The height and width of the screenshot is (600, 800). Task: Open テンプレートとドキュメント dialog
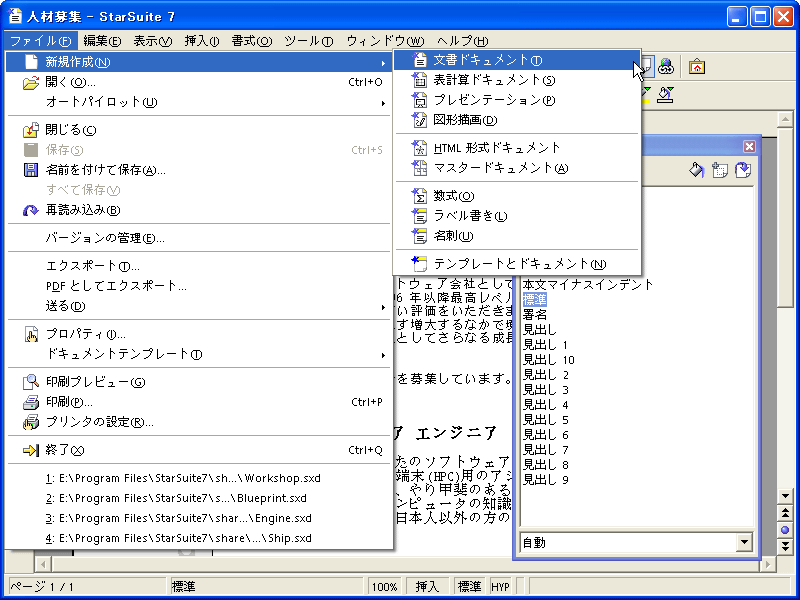(x=517, y=264)
